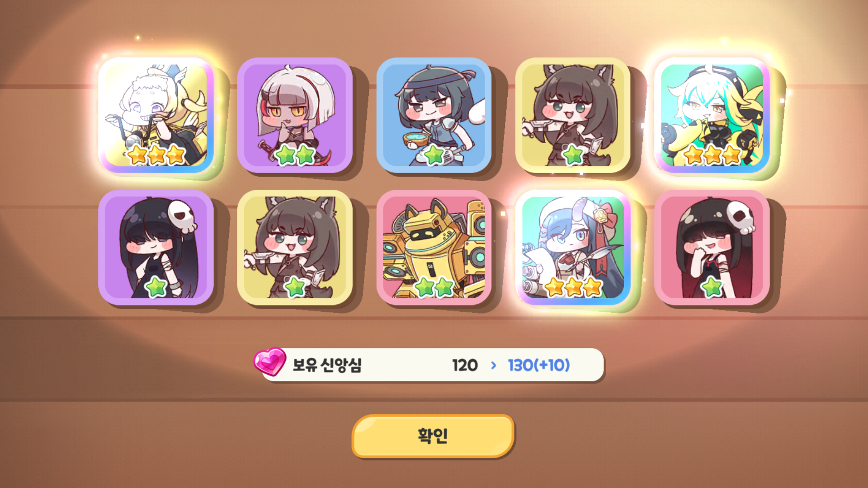Select the blonde angel three-star character card
This screenshot has width=868, height=488.
click(x=156, y=115)
